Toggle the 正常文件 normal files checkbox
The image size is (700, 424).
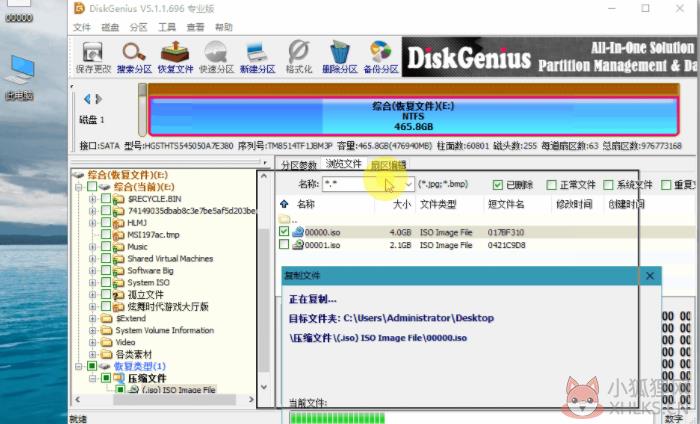[551, 185]
